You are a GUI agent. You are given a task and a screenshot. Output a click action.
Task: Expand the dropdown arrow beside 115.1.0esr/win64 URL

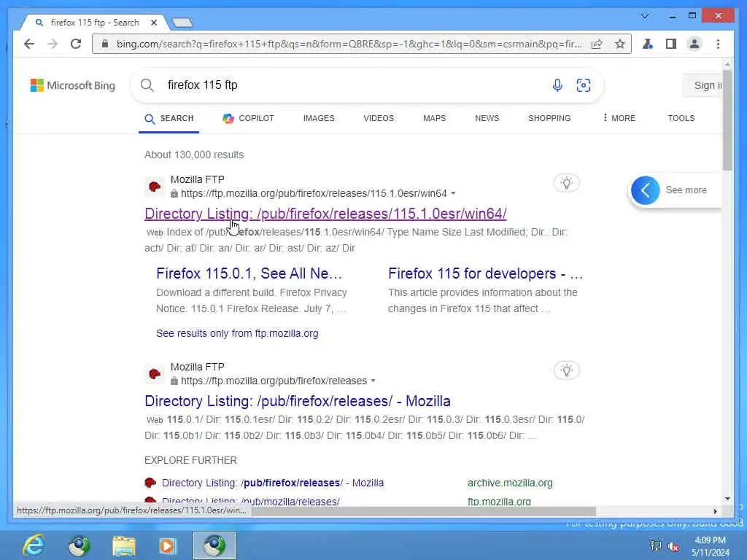click(x=454, y=193)
